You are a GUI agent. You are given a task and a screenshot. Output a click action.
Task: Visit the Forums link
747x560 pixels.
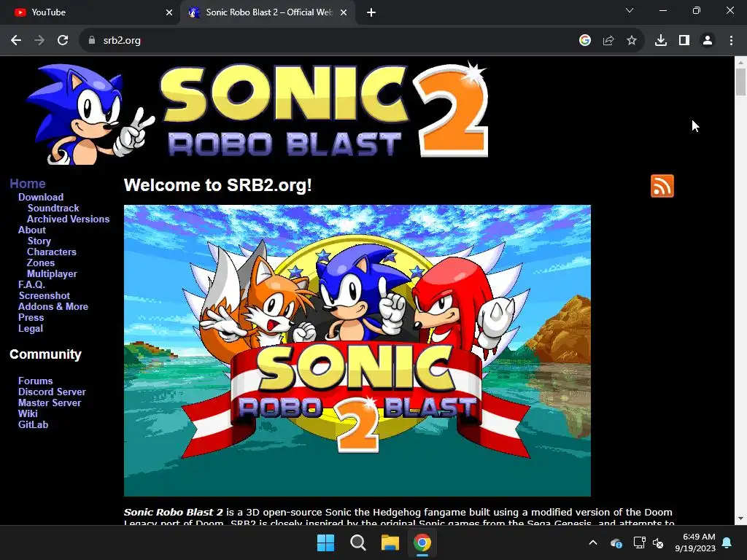tap(35, 381)
